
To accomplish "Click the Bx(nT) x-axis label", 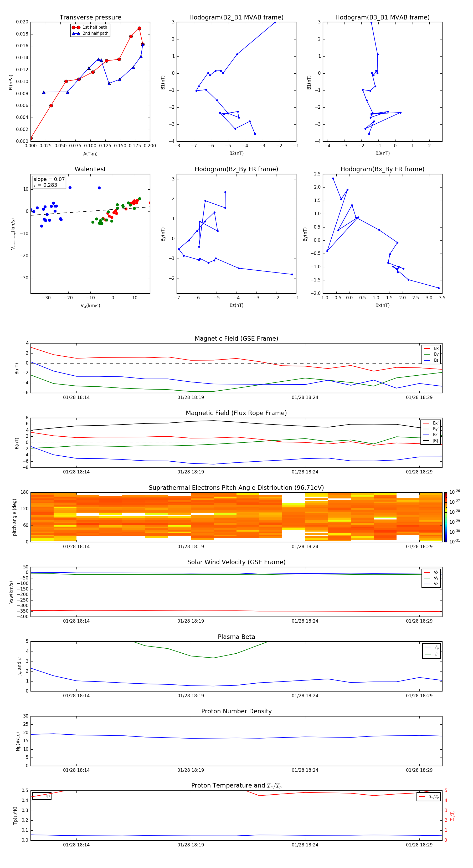I will click(382, 305).
